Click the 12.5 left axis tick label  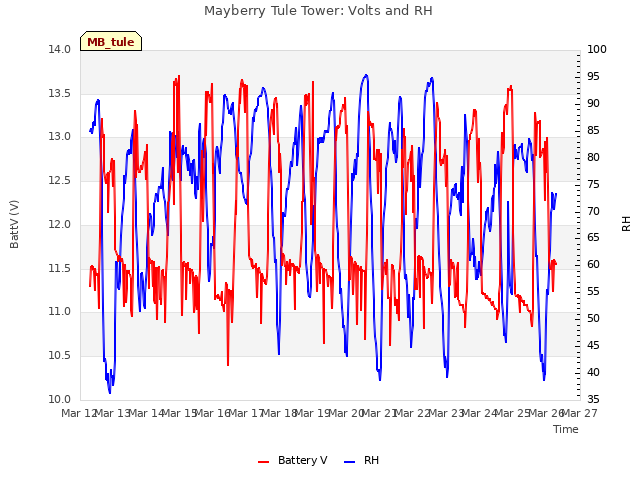pyautogui.click(x=60, y=180)
